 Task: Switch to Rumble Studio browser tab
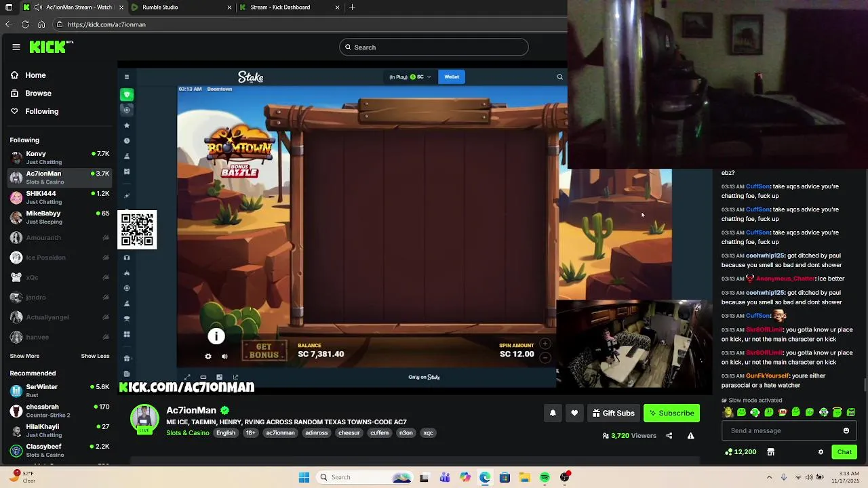pyautogui.click(x=180, y=7)
